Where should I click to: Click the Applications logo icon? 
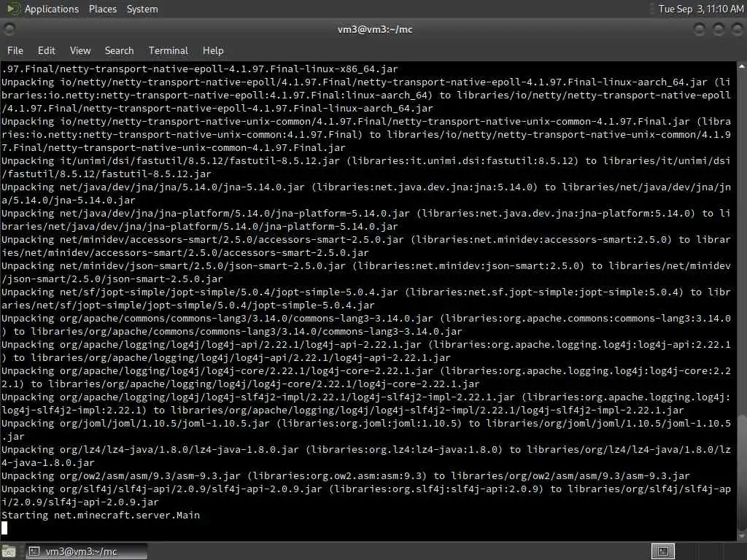click(x=13, y=9)
